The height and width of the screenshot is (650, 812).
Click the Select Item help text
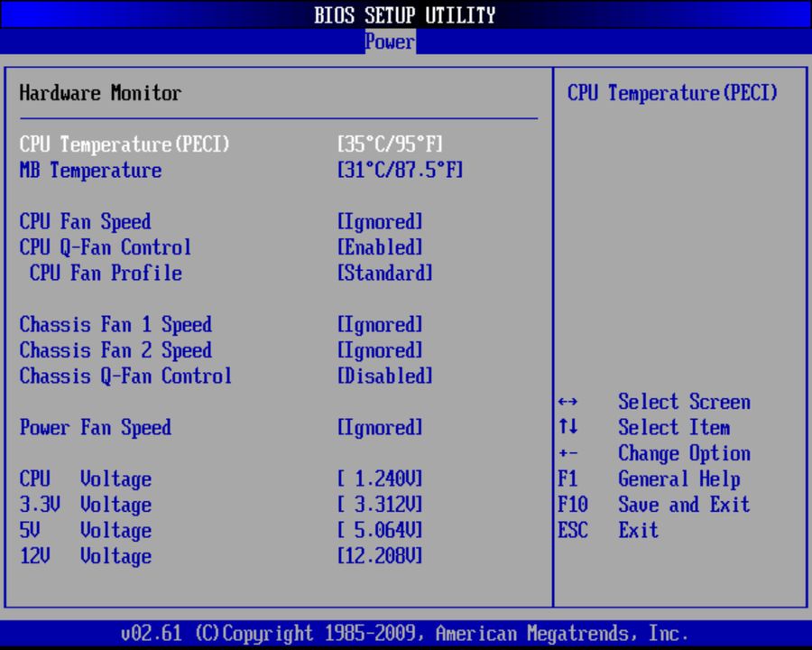coord(674,427)
